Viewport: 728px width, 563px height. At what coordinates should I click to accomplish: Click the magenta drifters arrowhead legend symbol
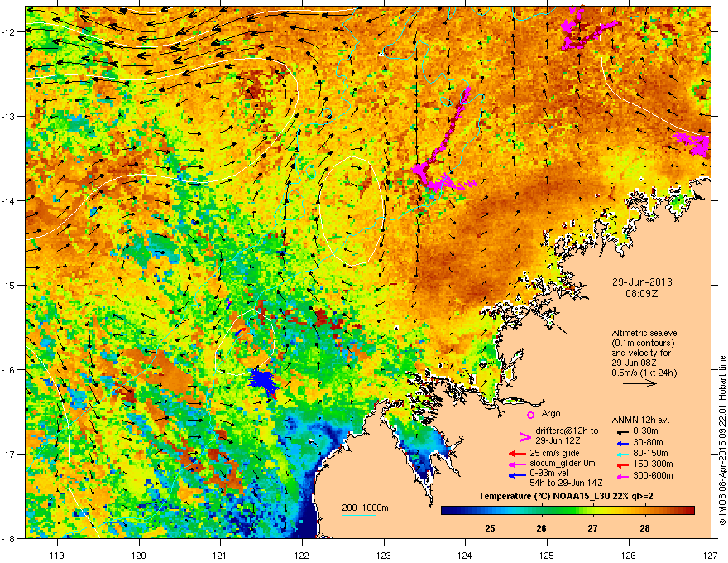coord(524,436)
